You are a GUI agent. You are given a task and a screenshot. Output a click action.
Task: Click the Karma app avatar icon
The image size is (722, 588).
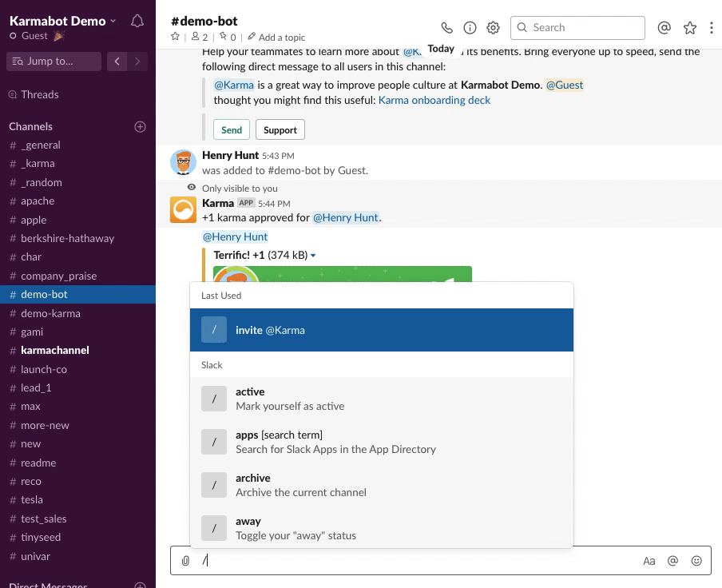(x=183, y=210)
